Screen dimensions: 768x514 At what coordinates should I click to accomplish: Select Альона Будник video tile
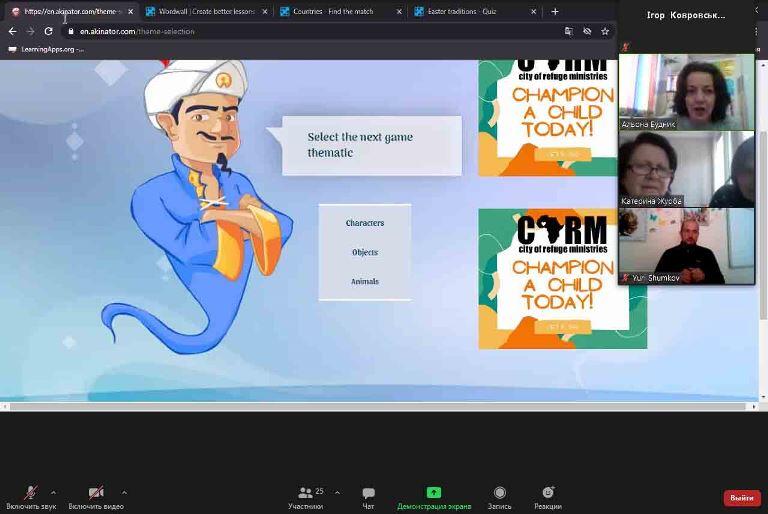[x=686, y=92]
